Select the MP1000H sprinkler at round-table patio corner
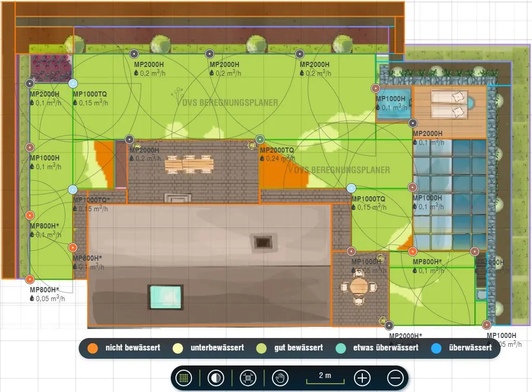 point(351,251)
